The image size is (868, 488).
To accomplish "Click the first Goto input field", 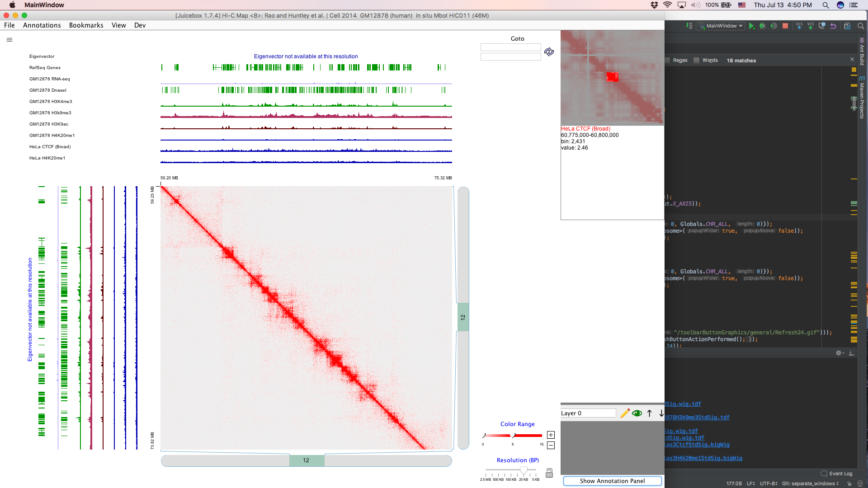I will pyautogui.click(x=510, y=47).
